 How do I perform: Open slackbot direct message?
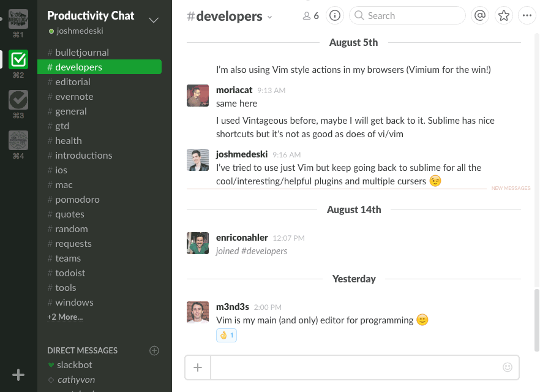point(74,365)
